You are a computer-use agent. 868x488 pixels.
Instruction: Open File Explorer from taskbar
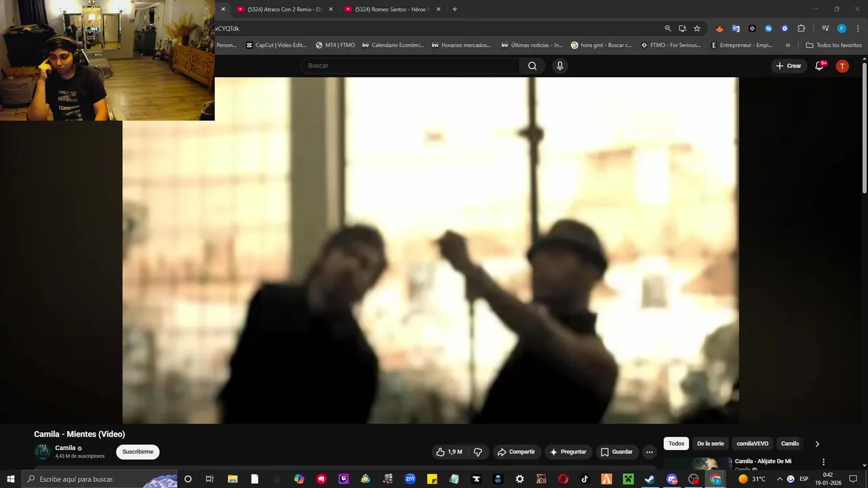coord(233,479)
